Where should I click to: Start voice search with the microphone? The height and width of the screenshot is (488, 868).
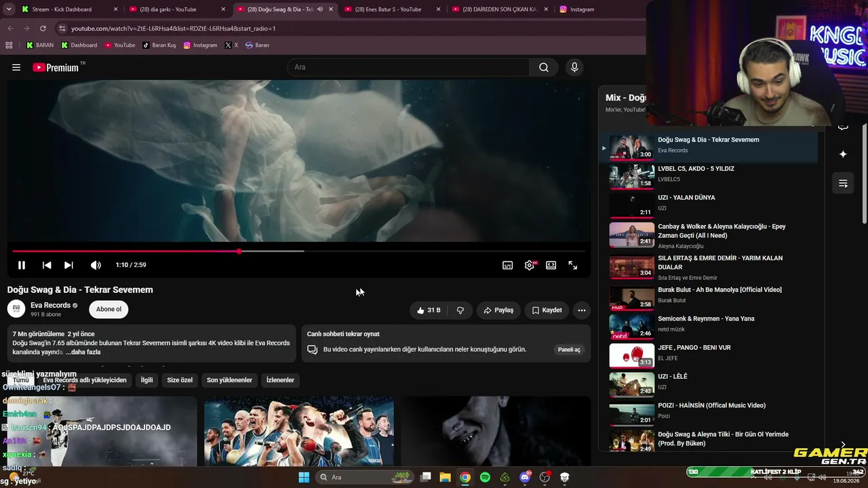click(x=574, y=67)
